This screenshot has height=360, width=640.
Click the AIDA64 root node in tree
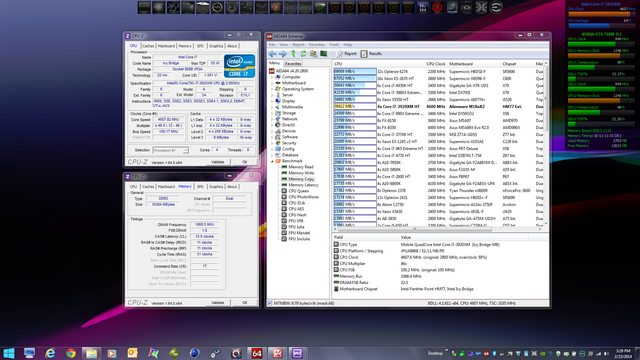288,71
